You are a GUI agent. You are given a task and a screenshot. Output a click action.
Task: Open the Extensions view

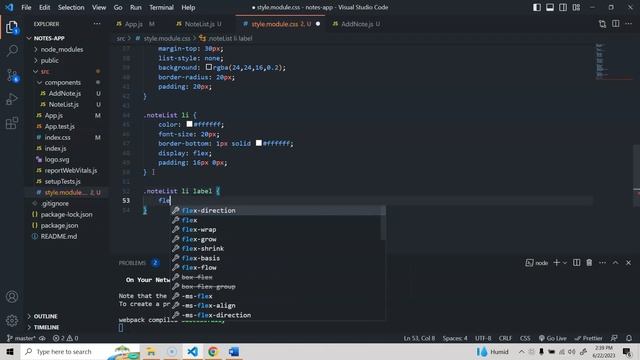[12, 123]
